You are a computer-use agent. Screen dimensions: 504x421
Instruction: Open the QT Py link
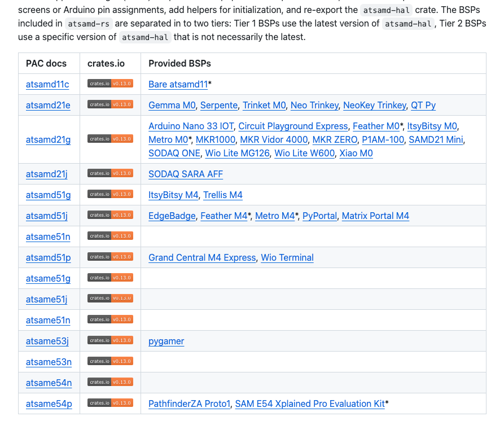click(x=423, y=105)
